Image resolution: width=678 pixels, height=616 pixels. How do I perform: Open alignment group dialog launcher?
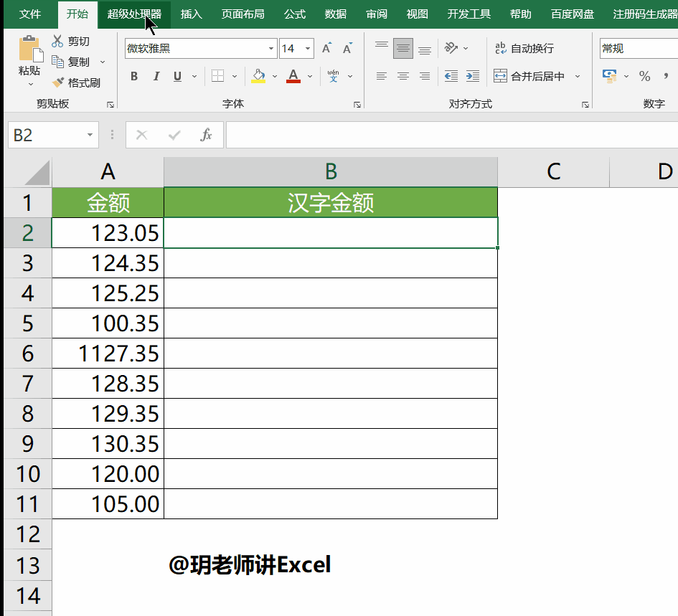point(585,105)
